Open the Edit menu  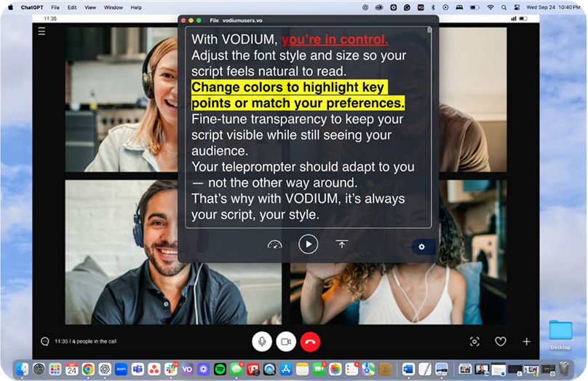point(72,7)
